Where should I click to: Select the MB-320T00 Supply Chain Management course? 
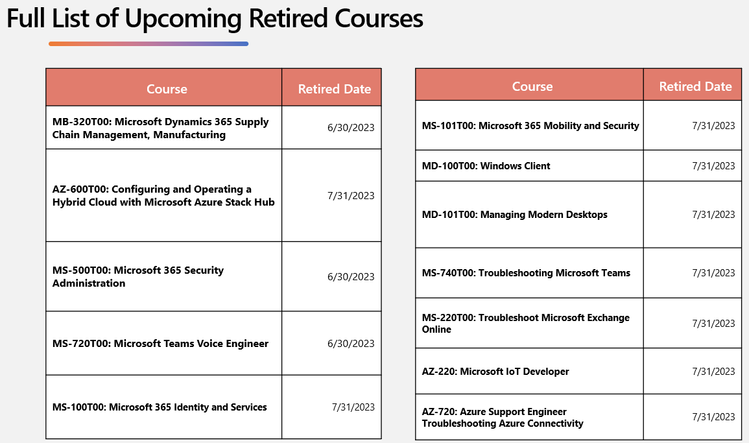(160, 128)
